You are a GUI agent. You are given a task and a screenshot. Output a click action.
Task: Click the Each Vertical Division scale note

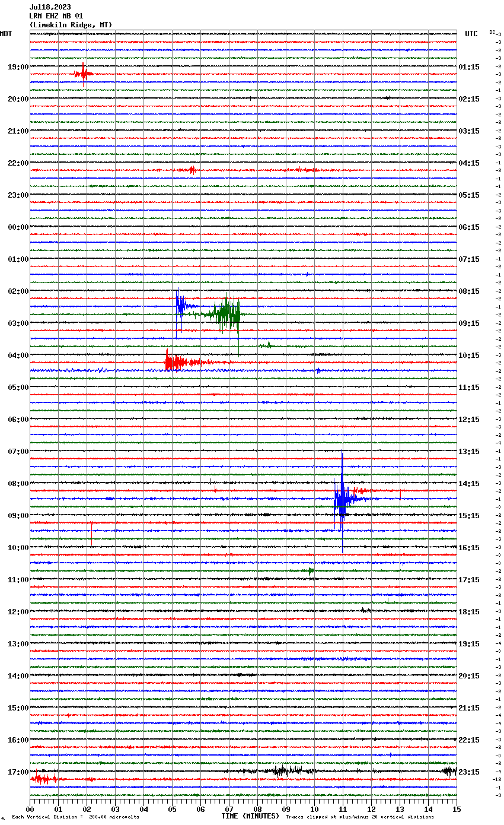(x=75, y=817)
